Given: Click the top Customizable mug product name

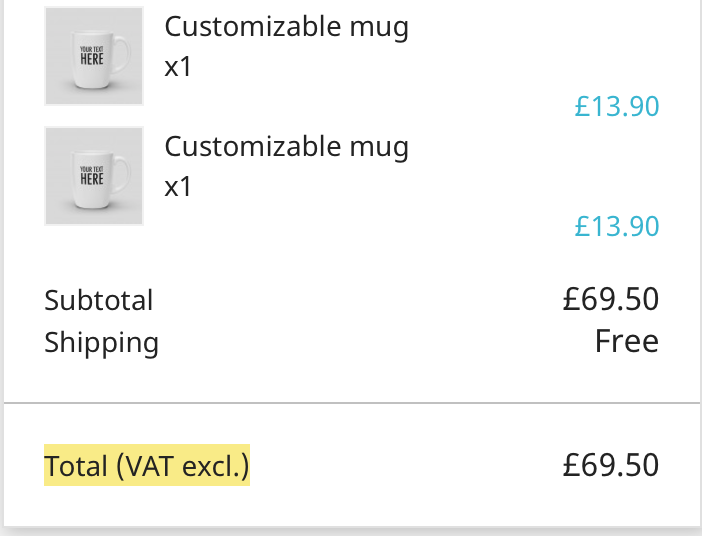Looking at the screenshot, I should [286, 27].
